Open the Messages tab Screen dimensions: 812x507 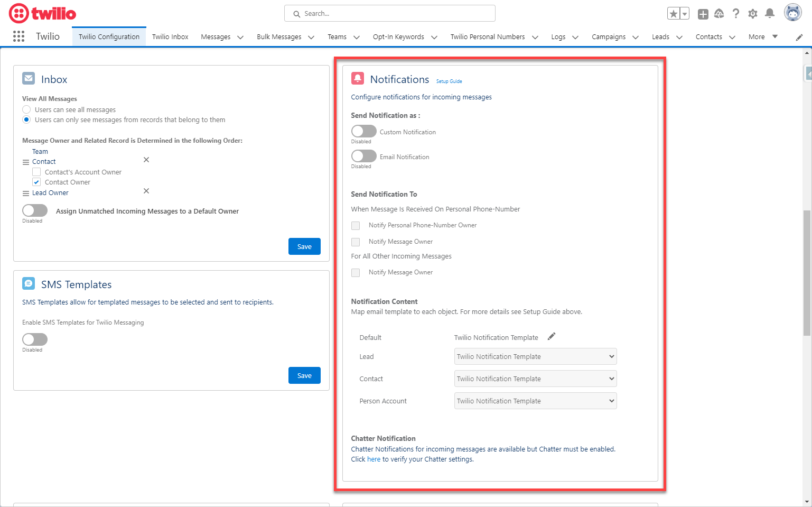click(x=216, y=36)
